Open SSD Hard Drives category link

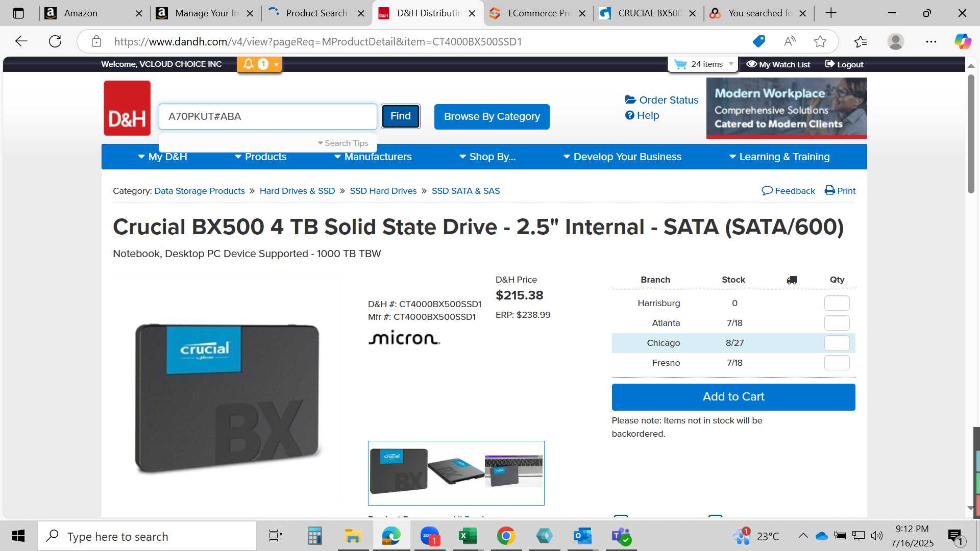pos(383,191)
